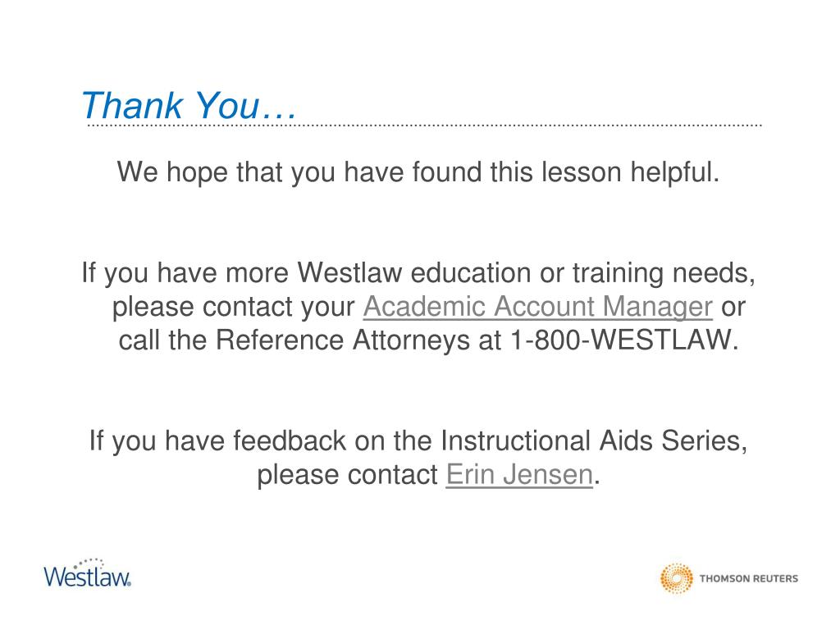Viewport: 840px width, 630px height.
Task: Click the Westlaw logo
Action: tap(87, 573)
